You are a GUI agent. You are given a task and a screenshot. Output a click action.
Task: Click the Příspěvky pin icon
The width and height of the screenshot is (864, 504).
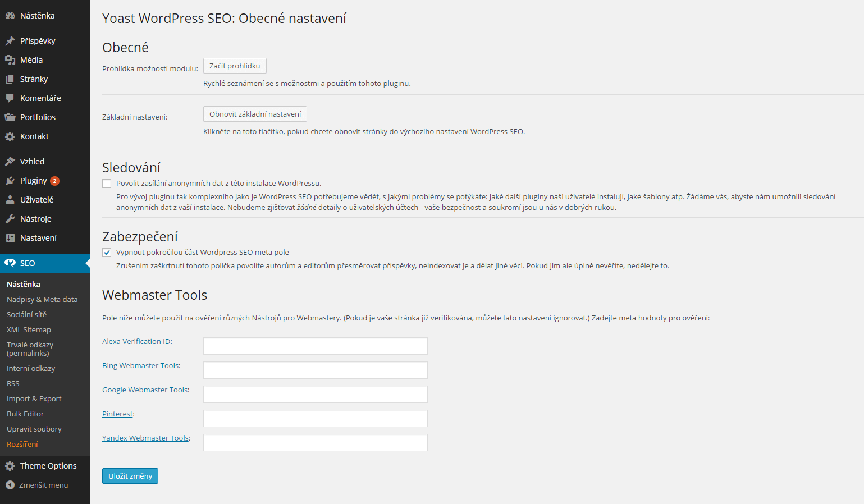(10, 41)
